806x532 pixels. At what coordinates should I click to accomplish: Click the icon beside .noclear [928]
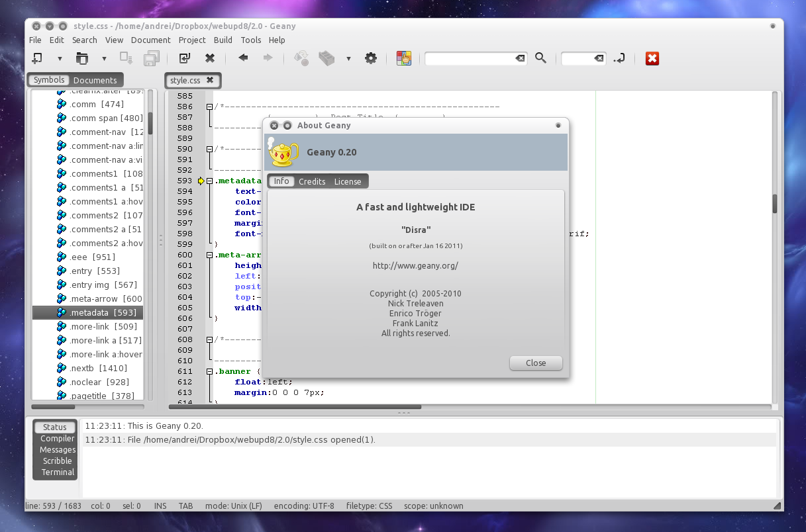click(x=62, y=382)
